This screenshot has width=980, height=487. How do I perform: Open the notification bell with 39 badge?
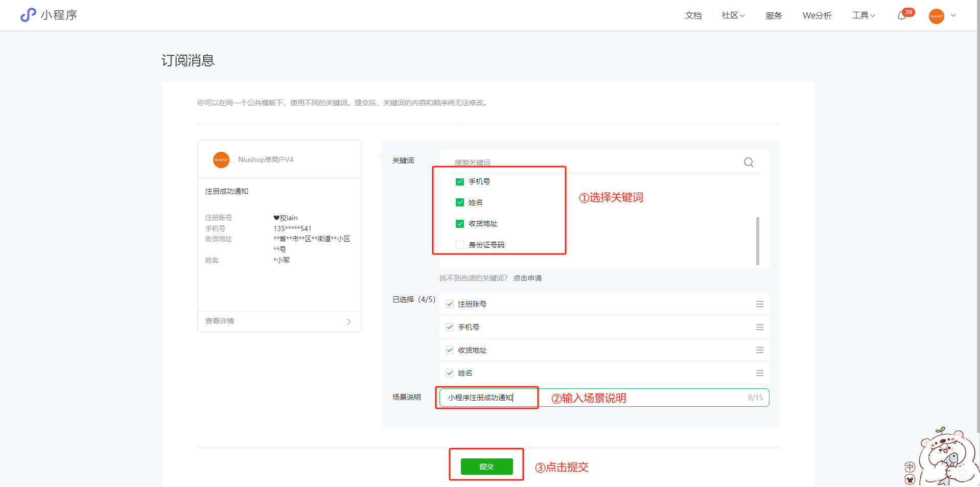click(x=902, y=16)
